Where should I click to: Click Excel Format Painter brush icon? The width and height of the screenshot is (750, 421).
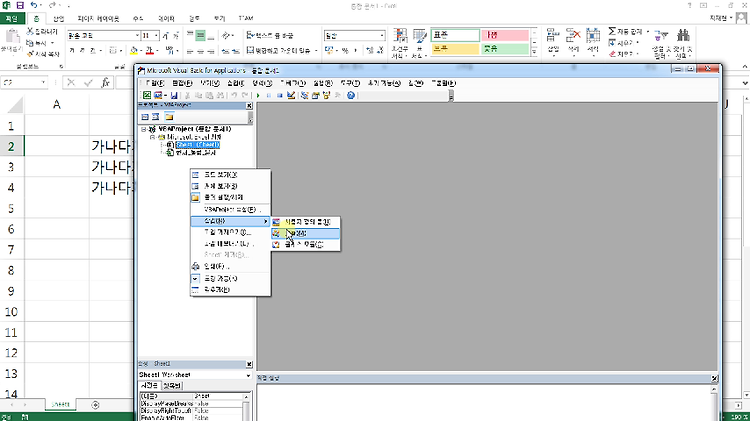(x=30, y=54)
